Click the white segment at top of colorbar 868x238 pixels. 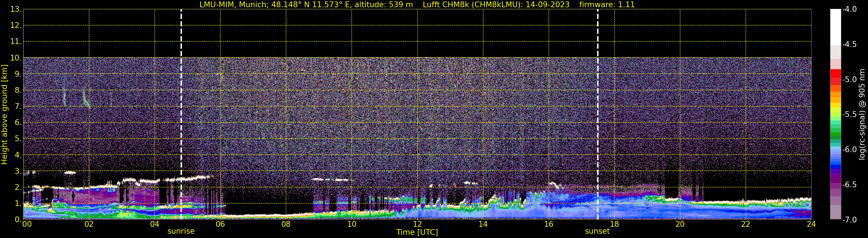pos(836,27)
